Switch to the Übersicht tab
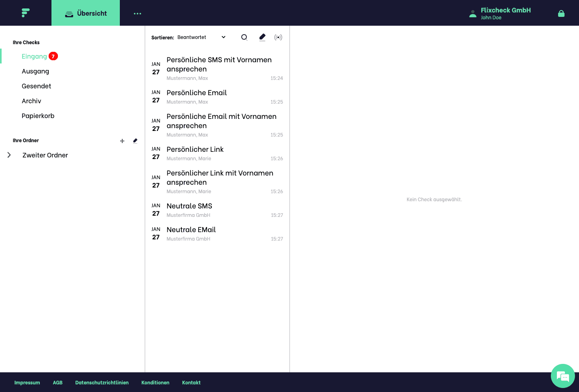579x392 pixels. point(86,13)
